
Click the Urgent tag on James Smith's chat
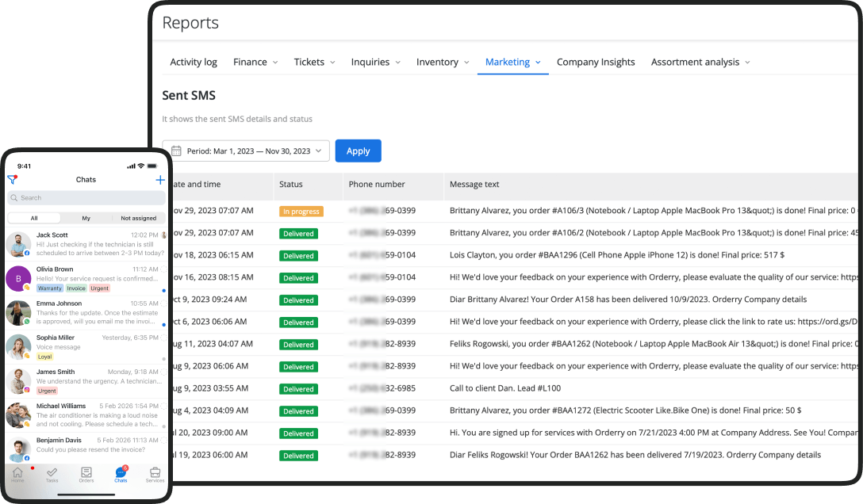[x=47, y=391]
